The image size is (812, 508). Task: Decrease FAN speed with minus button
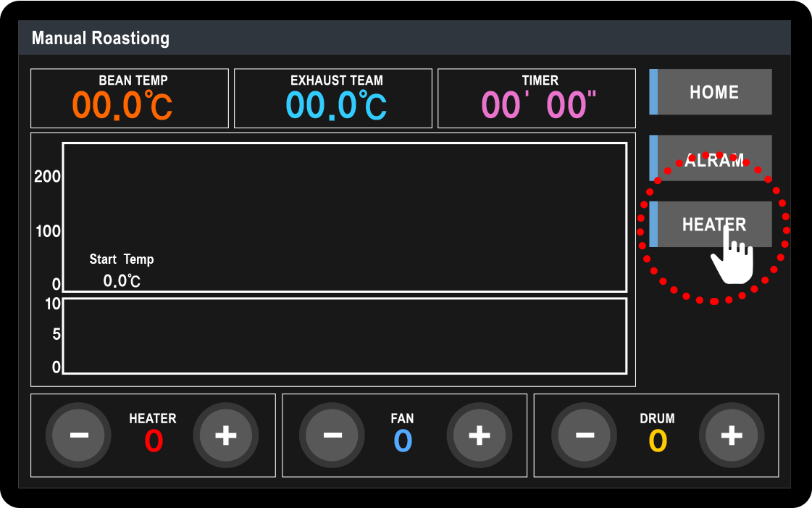[332, 436]
